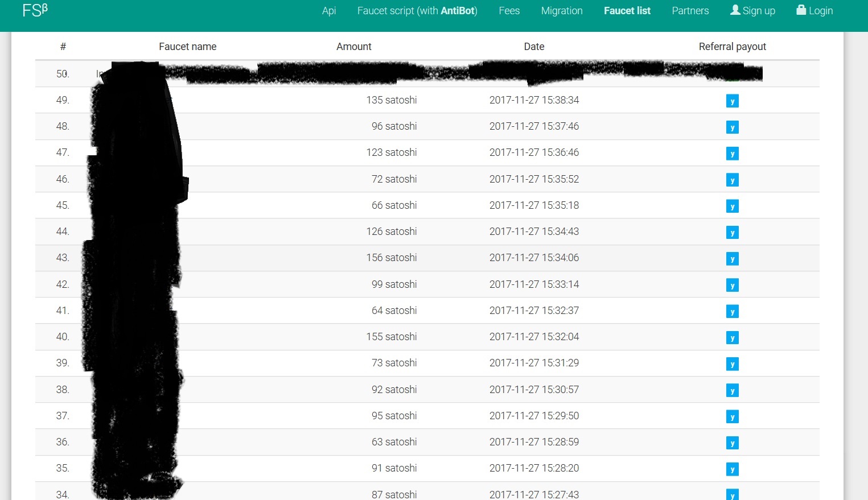
Task: Click referral payout icon in row 43
Action: click(733, 259)
